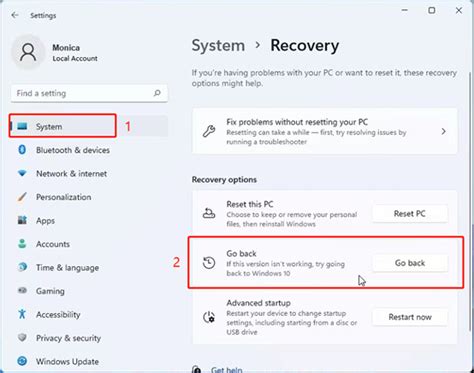Click the search magnifier icon
474x373 pixels.
tap(157, 93)
